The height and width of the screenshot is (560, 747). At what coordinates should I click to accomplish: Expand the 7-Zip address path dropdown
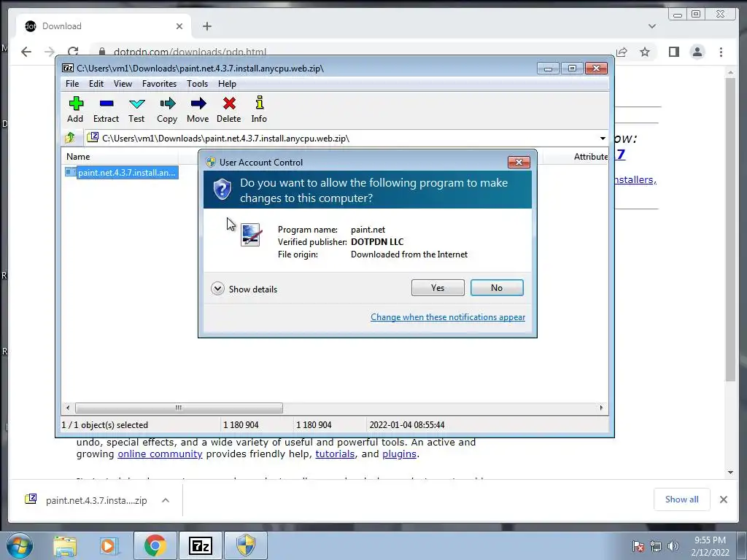[x=603, y=139]
